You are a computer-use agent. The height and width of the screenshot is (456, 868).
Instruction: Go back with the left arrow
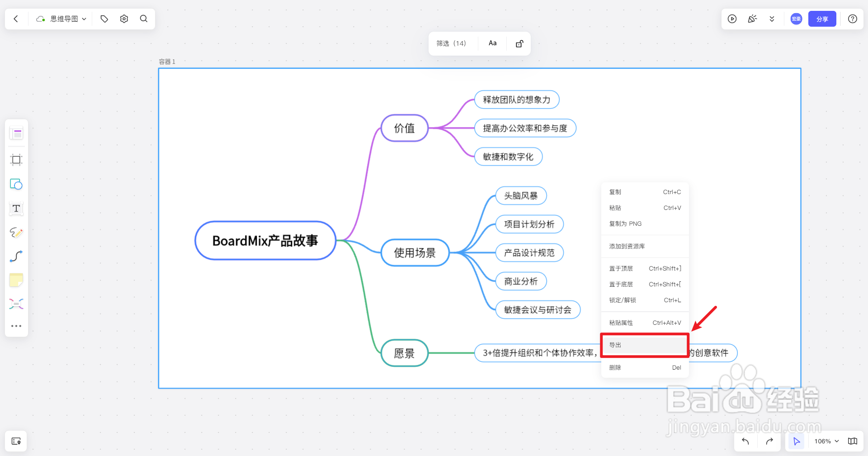pyautogui.click(x=16, y=19)
